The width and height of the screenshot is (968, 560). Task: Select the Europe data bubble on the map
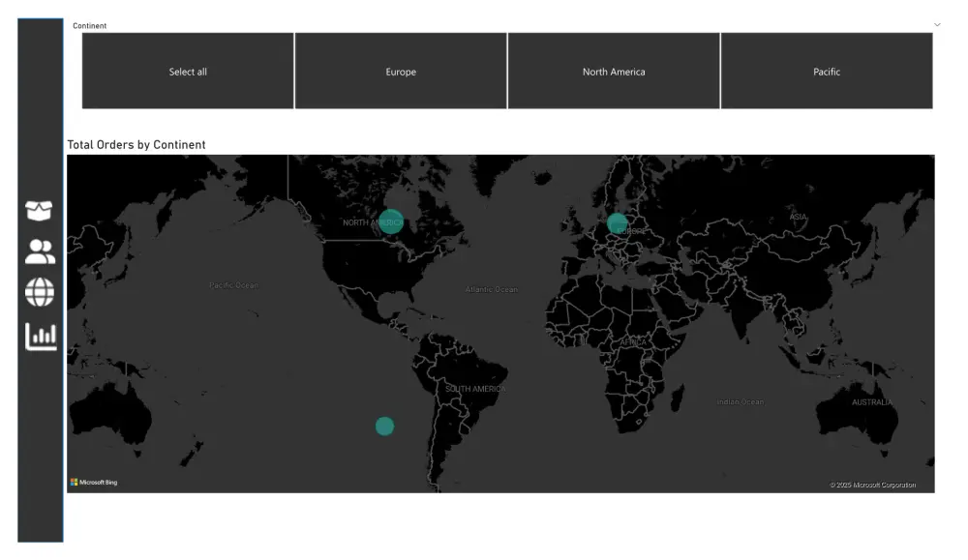point(617,224)
